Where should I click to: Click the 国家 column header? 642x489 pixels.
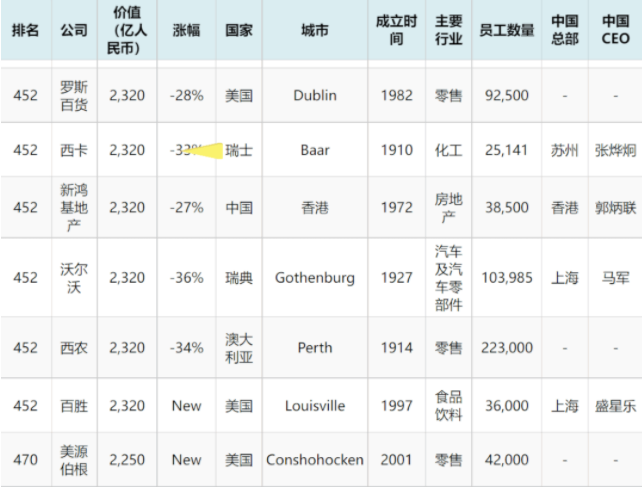(239, 30)
